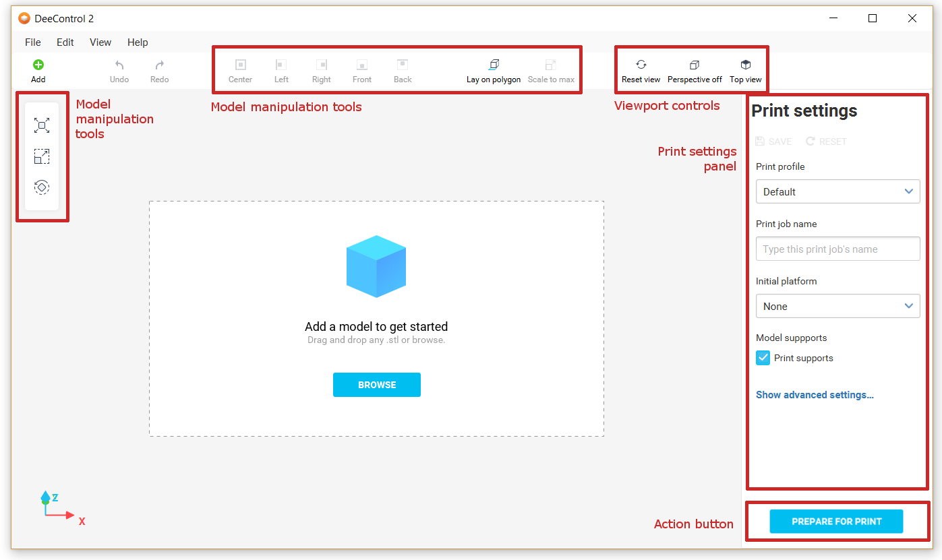Click the green Add model icon

pos(38,65)
